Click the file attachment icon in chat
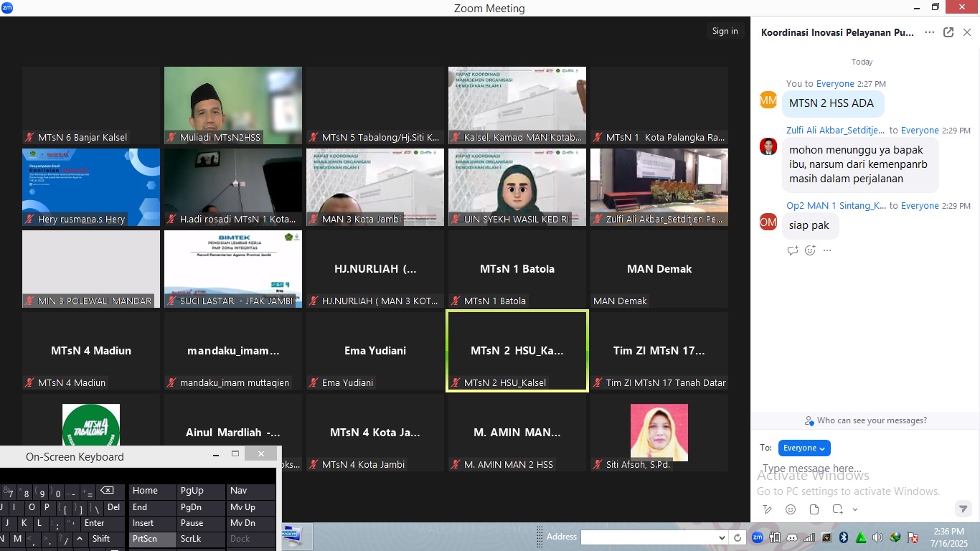The image size is (980, 551). [814, 509]
